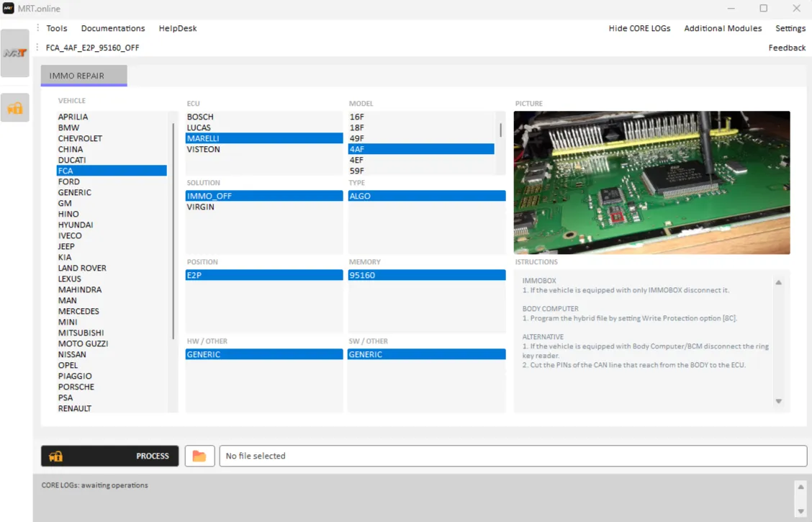
Task: Select OPEL in vehicle list
Action: [112, 365]
